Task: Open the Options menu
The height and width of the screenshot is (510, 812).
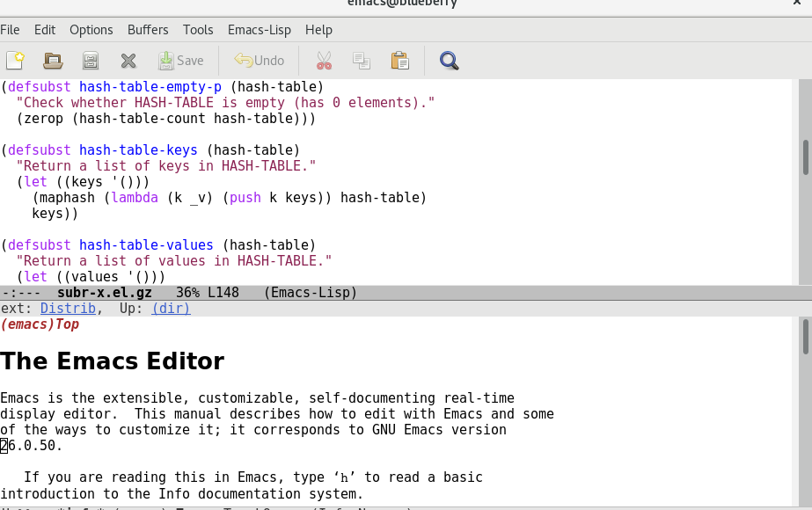Action: 91,30
